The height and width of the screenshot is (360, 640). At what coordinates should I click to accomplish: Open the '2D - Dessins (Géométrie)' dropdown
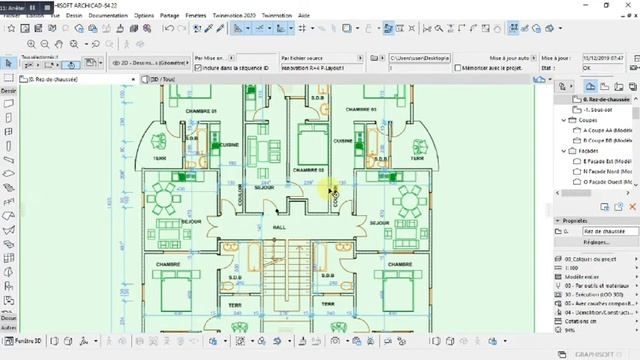pos(150,63)
